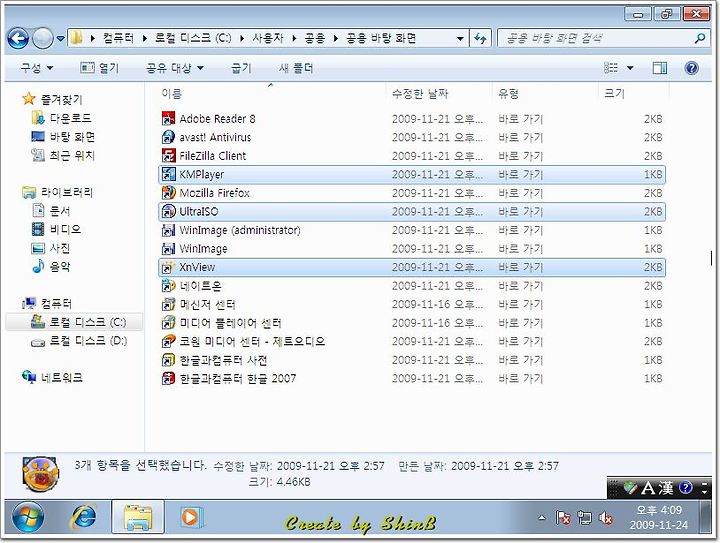
Task: Click the 열기 toolbar button
Action: coord(100,68)
